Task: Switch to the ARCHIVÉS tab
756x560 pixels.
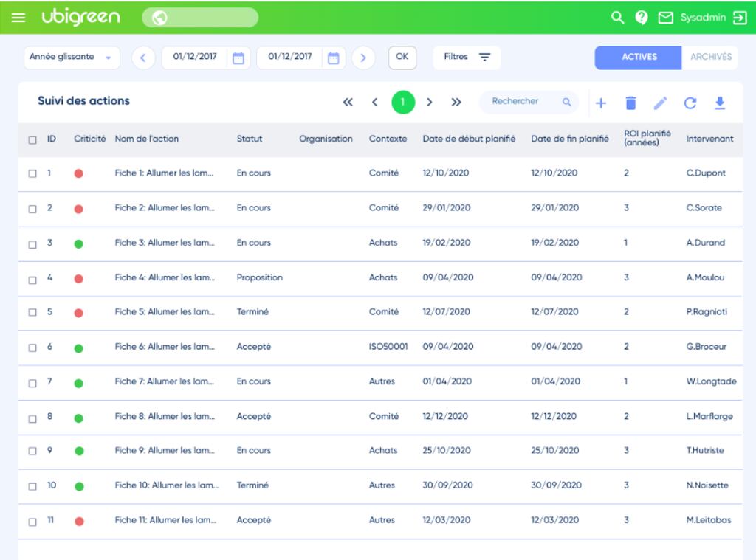Action: point(711,58)
